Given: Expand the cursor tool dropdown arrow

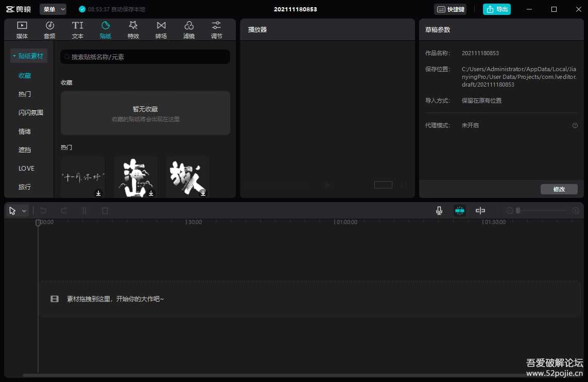Looking at the screenshot, I should pos(23,210).
